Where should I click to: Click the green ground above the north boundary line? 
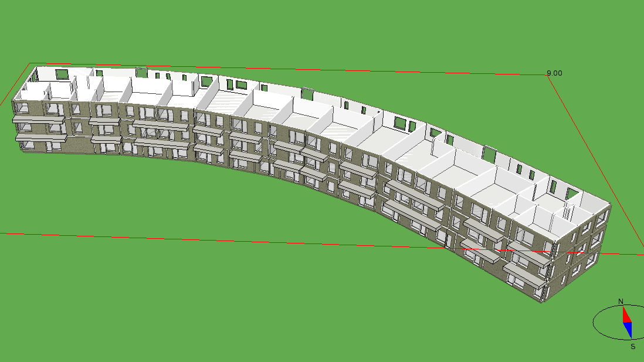click(352, 35)
